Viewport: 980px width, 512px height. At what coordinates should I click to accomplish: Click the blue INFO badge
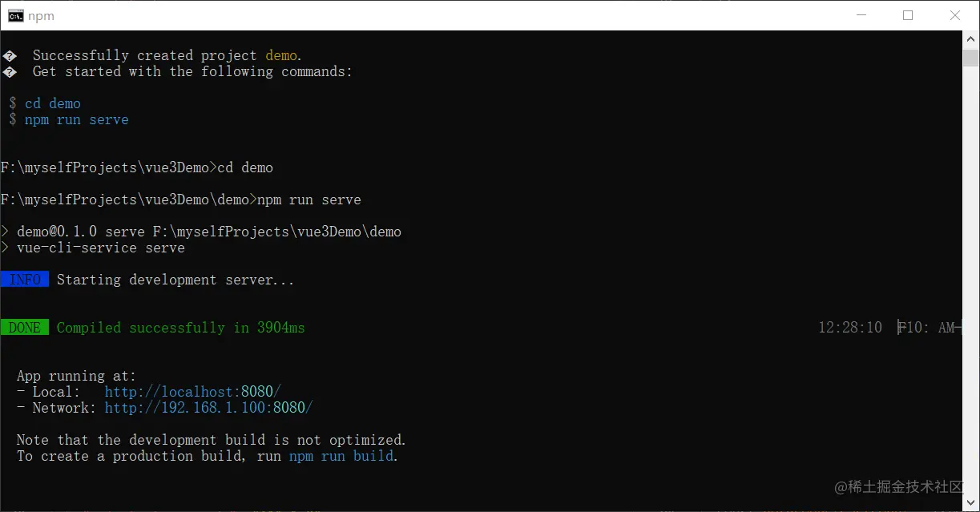(x=25, y=280)
